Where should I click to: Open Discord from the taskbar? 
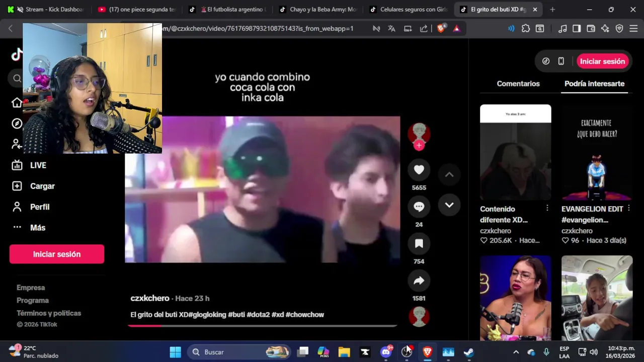coord(386,352)
